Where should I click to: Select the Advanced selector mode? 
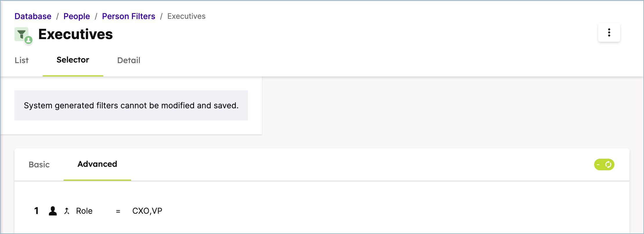(x=97, y=164)
